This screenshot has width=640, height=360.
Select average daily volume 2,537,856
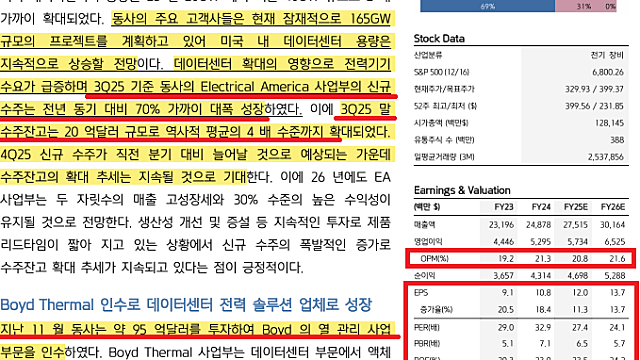[606, 157]
